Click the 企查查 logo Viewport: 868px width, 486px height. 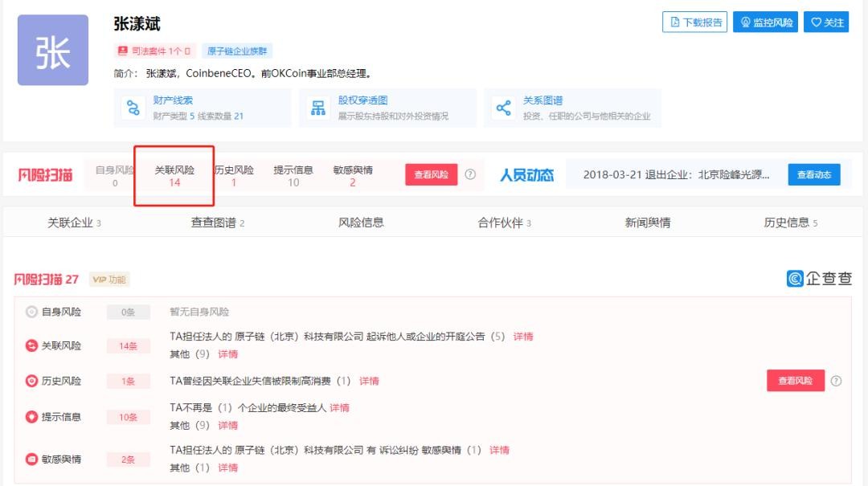click(819, 279)
